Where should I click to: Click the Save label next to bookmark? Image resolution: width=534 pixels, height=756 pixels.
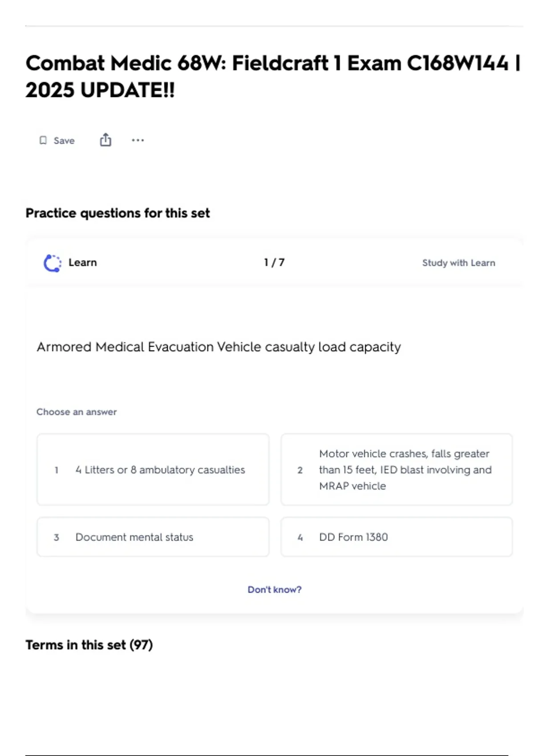[64, 141]
